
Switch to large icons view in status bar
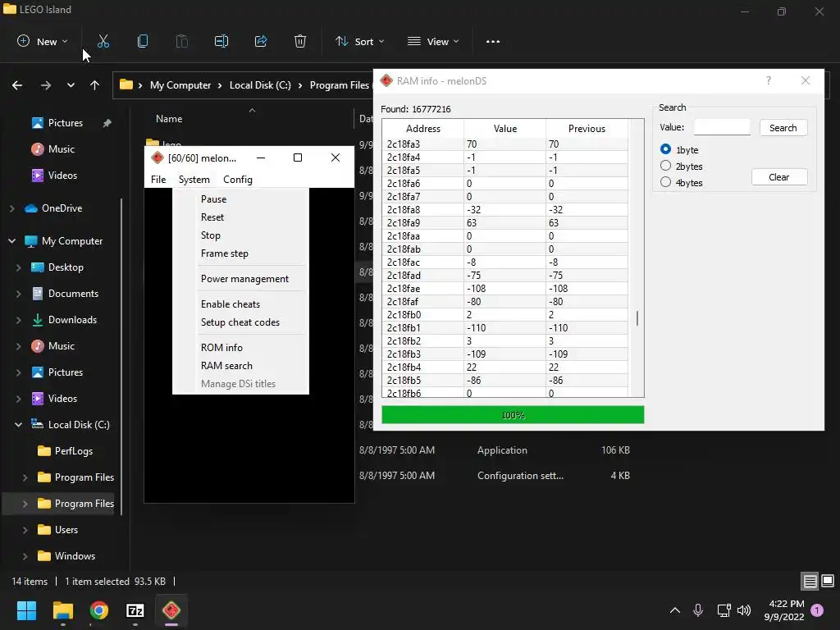[828, 582]
